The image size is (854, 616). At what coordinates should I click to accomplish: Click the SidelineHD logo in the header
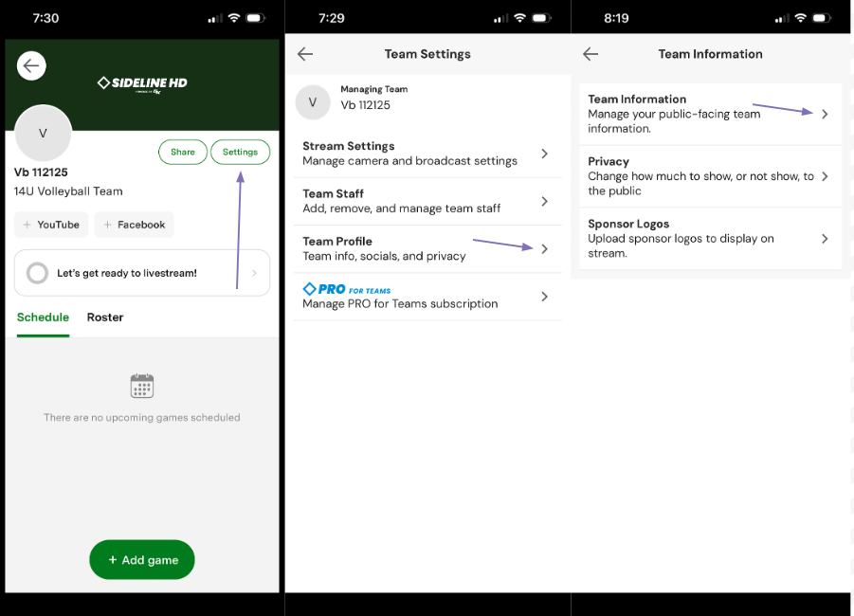[x=142, y=83]
